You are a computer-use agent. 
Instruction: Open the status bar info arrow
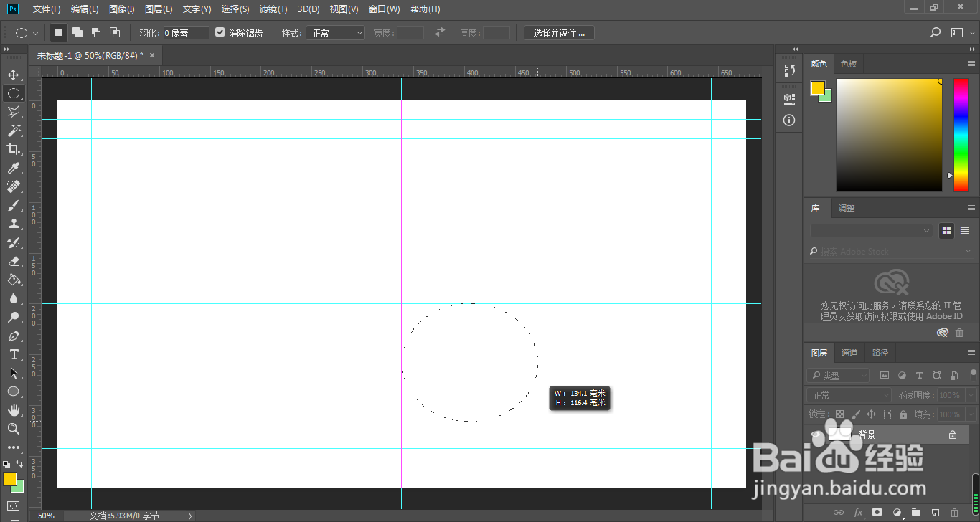coord(190,516)
